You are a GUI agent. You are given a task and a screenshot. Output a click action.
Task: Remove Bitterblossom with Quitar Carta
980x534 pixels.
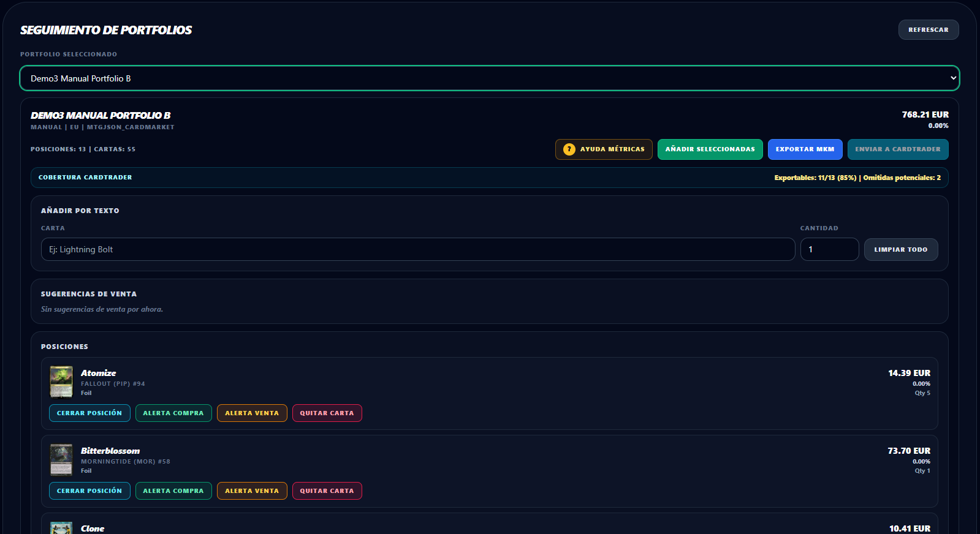click(x=327, y=491)
